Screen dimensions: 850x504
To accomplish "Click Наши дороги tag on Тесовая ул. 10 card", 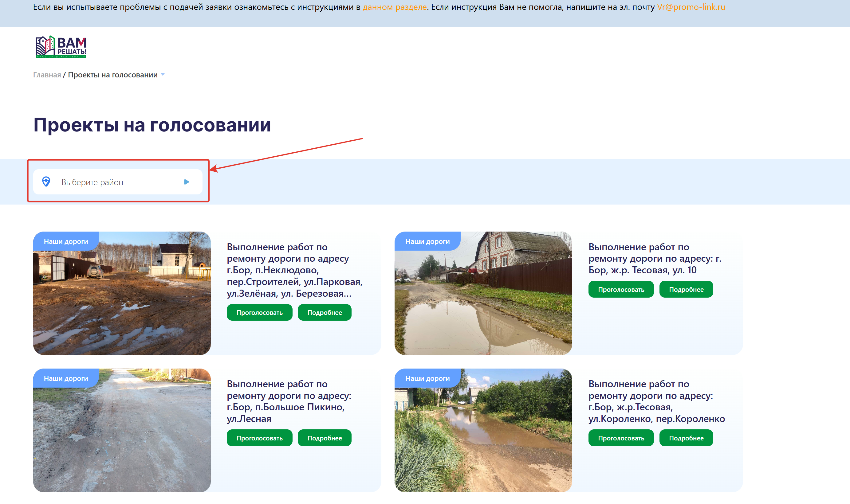I will pos(427,241).
